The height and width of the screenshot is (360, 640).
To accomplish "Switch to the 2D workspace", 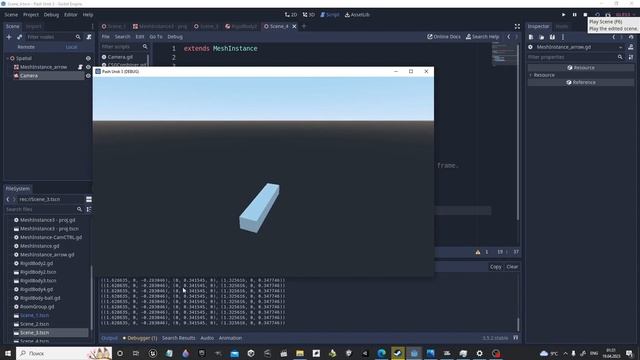I will coord(291,15).
